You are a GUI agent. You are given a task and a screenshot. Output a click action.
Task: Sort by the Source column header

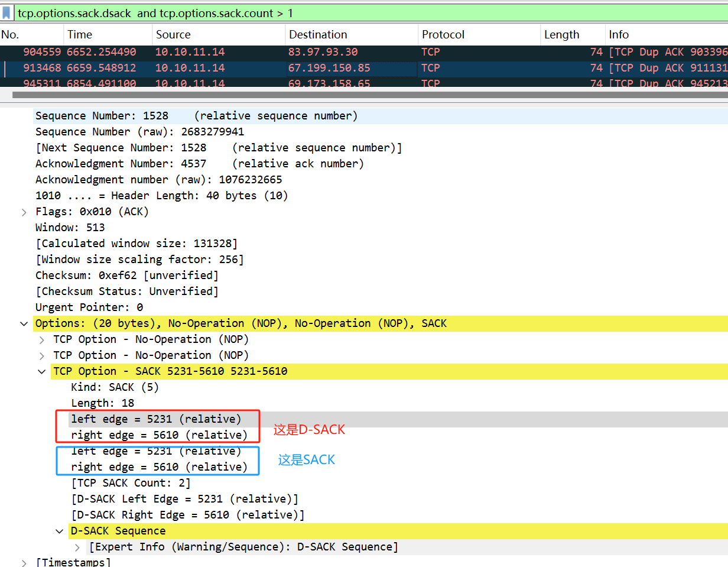tap(219, 34)
